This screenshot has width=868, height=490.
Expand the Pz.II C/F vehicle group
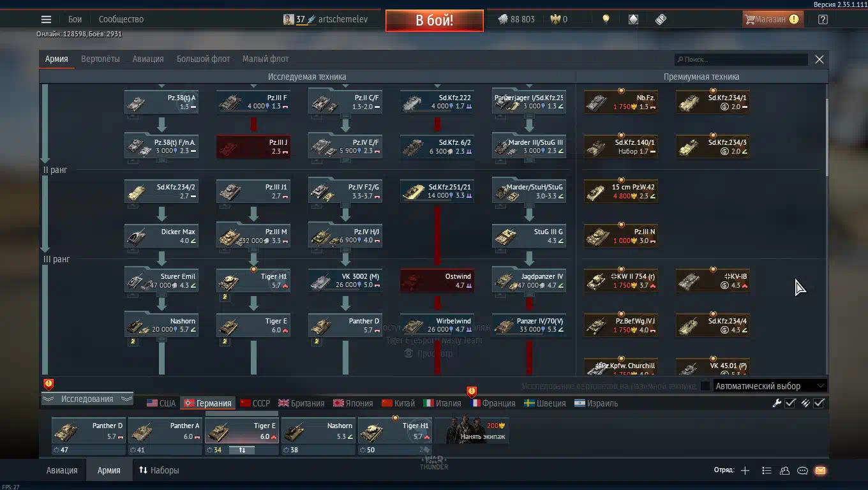click(x=345, y=102)
